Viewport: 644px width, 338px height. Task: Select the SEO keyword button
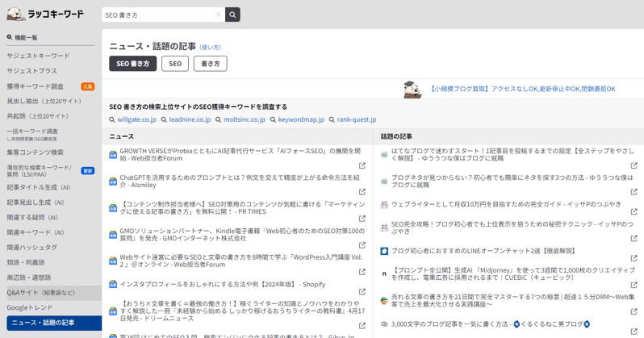pos(175,64)
